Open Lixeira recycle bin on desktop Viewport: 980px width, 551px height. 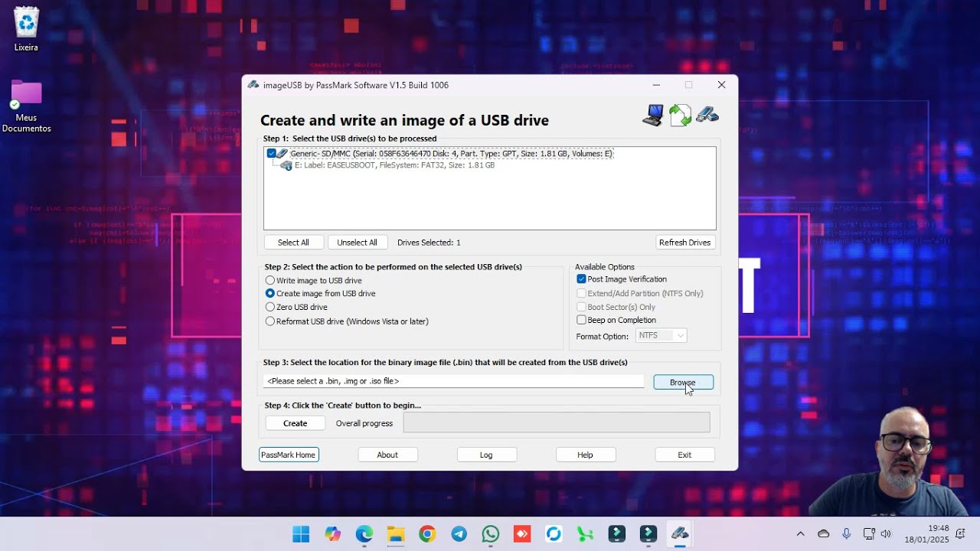click(x=26, y=29)
